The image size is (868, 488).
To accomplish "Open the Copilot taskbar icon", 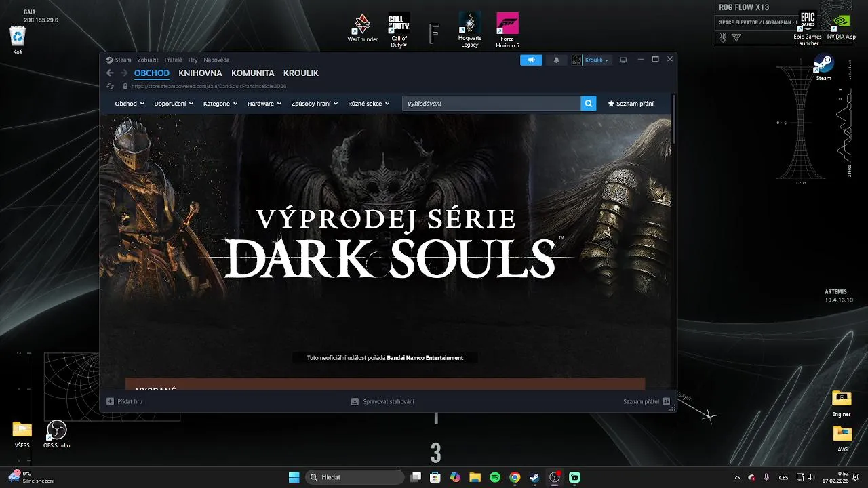I will (x=455, y=477).
